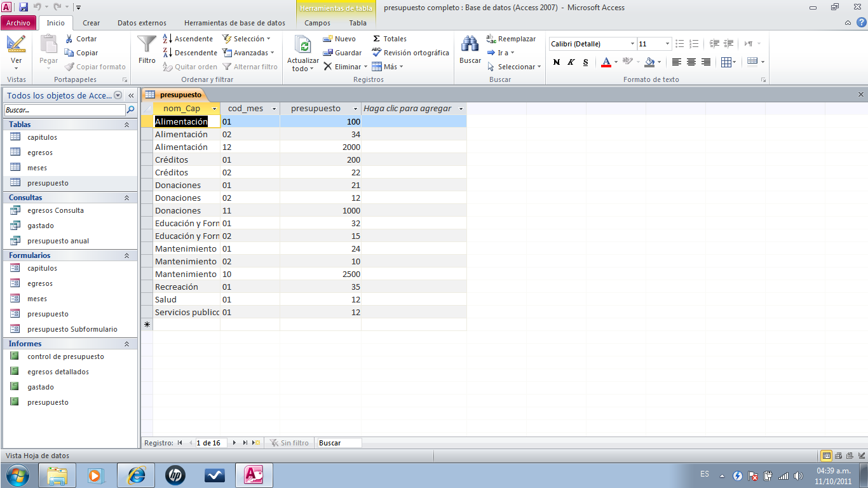Collapse the Tablas group
Image resolution: width=868 pixels, height=488 pixels.
pos(126,125)
